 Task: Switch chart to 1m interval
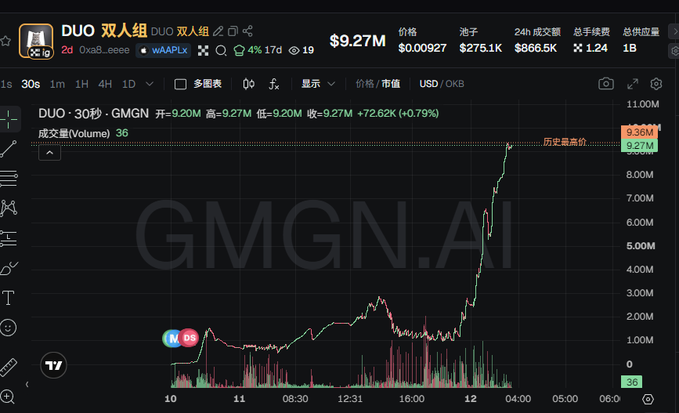pyautogui.click(x=57, y=84)
